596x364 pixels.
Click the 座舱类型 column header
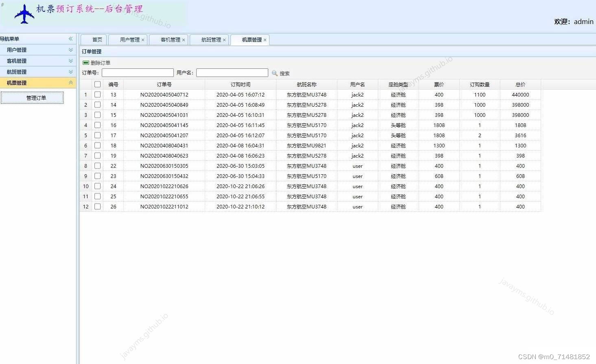[398, 84]
